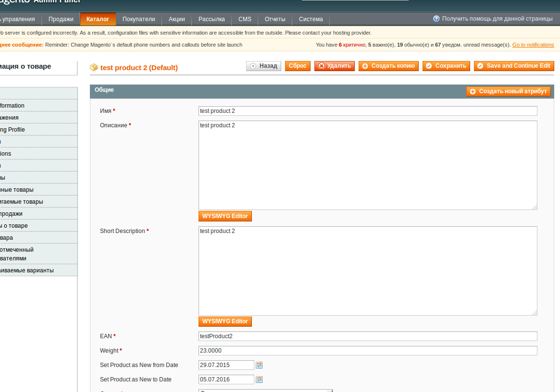Focus the Описание textarea
Screen dimensions: 560x392
(368, 165)
